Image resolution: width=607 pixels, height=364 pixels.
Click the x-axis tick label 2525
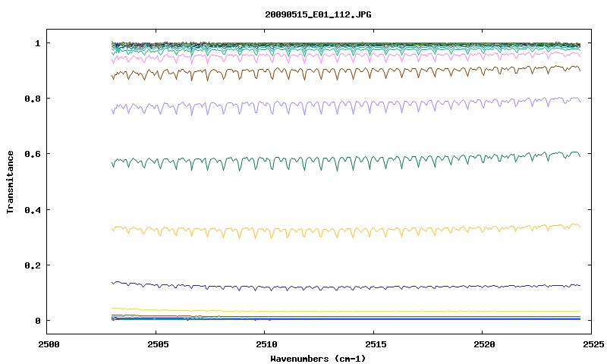coord(593,344)
